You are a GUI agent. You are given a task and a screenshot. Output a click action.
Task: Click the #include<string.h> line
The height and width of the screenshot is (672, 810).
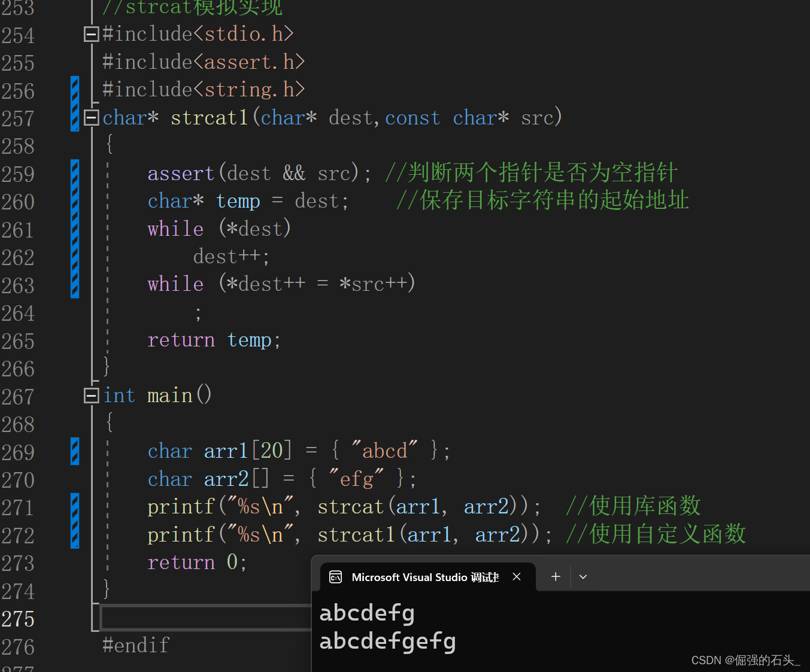coord(204,90)
